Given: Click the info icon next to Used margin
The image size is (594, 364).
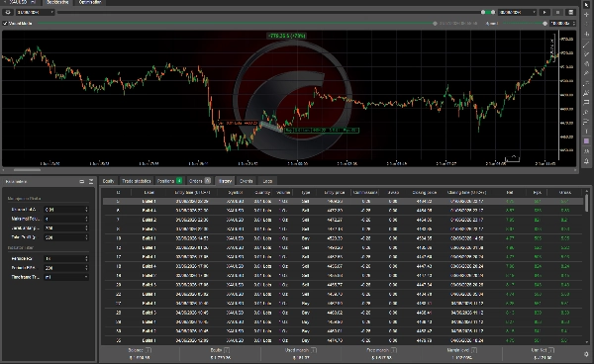Looking at the screenshot, I should click(x=313, y=350).
